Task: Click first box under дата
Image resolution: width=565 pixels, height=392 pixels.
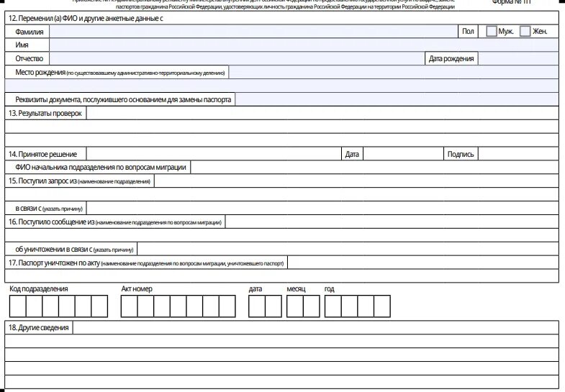Action: tap(257, 306)
